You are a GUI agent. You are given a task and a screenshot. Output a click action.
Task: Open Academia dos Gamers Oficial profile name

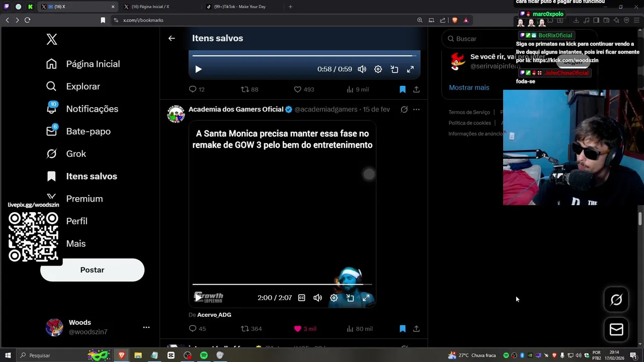[236, 109]
